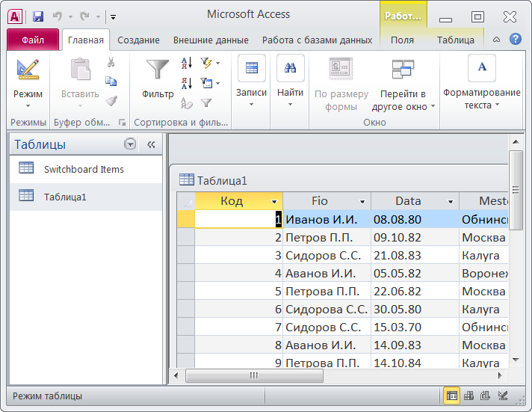Click the toggle filter funnel icon

point(206,102)
